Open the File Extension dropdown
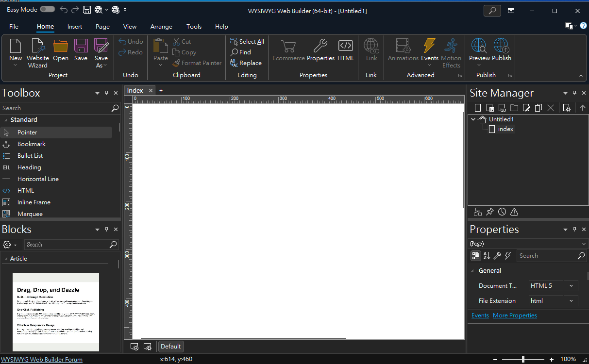The width and height of the screenshot is (589, 364). pos(571,301)
